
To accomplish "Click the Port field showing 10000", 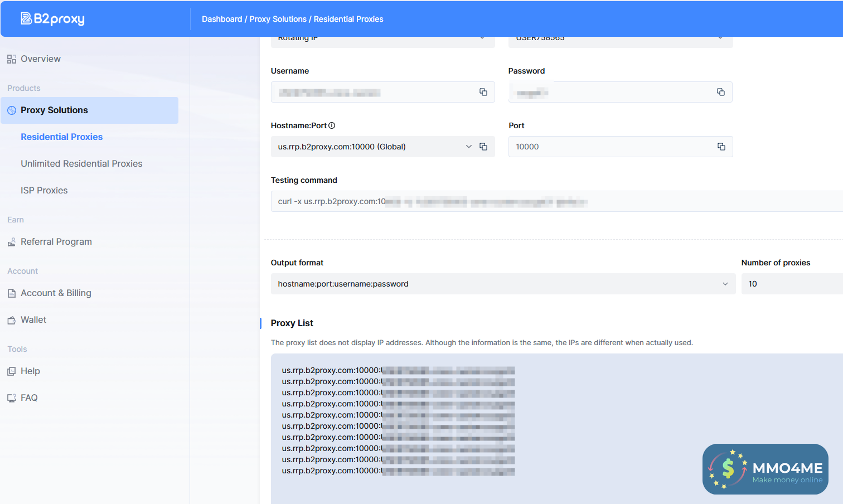I will [621, 147].
